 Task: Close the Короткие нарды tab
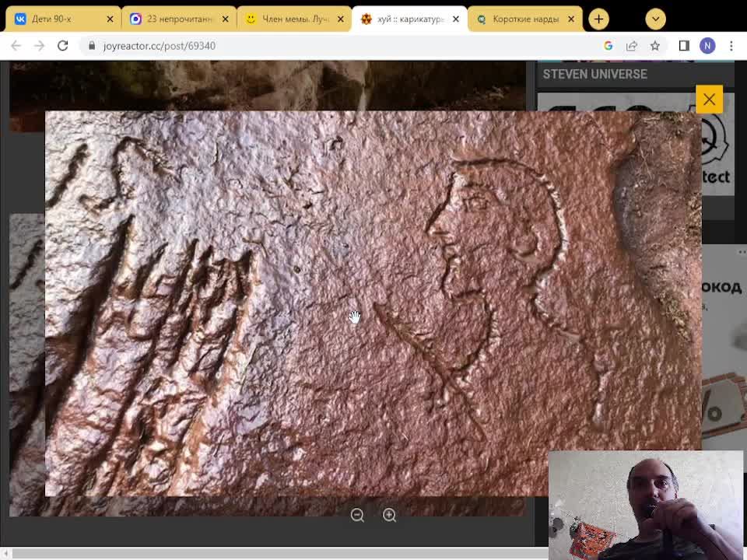point(571,19)
